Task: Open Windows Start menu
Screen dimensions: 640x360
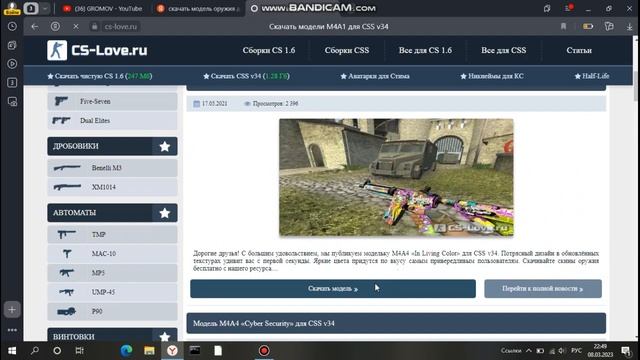Action: 12,351
